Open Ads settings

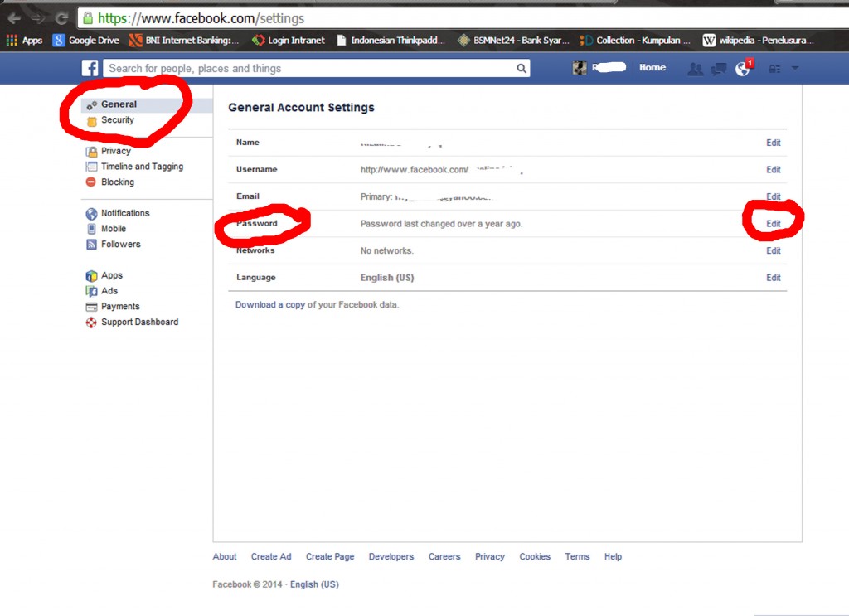(x=109, y=291)
